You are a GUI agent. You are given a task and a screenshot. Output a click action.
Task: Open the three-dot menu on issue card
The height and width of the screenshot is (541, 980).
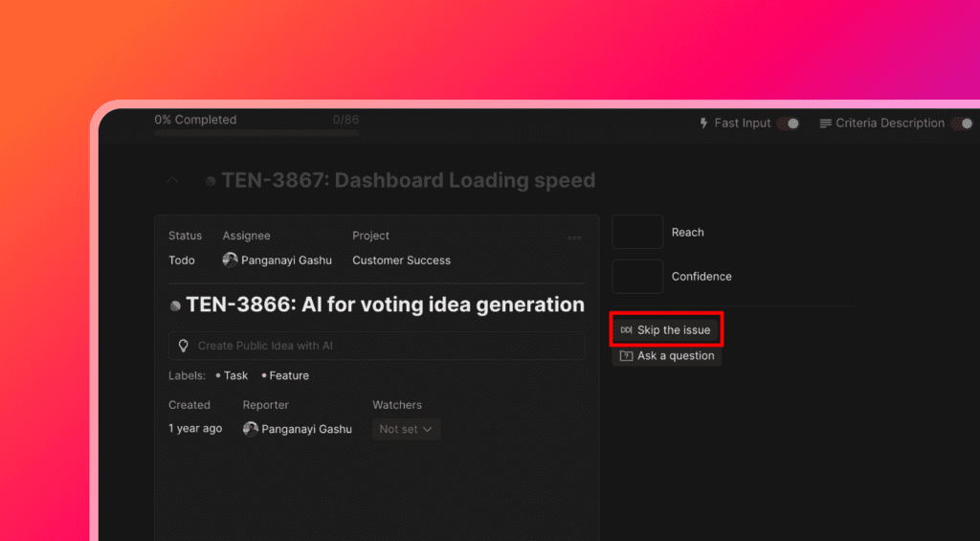(574, 237)
